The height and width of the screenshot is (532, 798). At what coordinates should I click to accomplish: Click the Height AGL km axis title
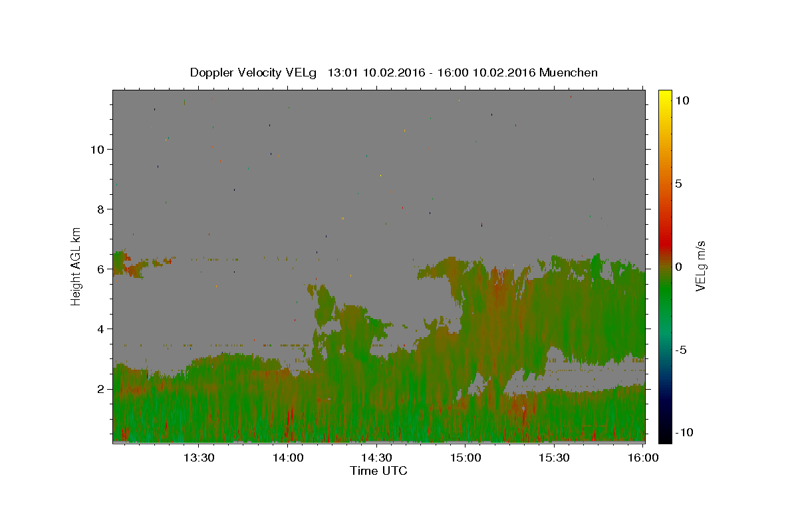76,266
